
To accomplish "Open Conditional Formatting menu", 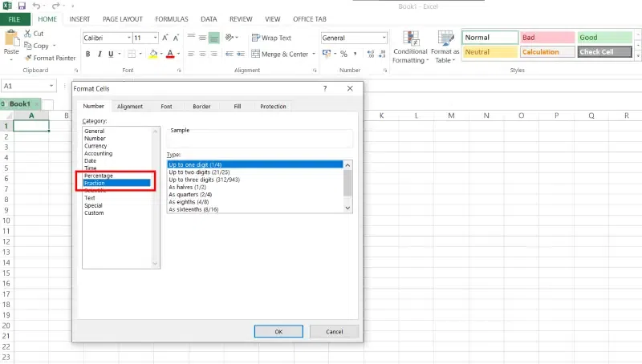I will tap(410, 47).
